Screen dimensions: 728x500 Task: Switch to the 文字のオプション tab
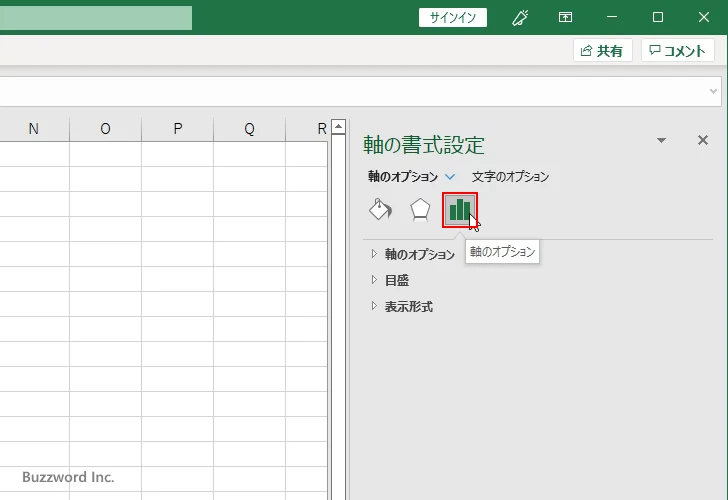click(510, 177)
